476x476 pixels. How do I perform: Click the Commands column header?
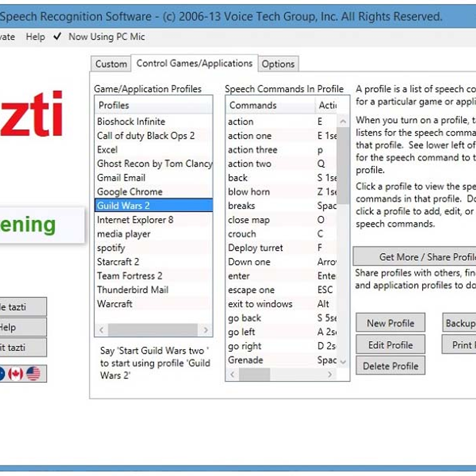[271, 106]
